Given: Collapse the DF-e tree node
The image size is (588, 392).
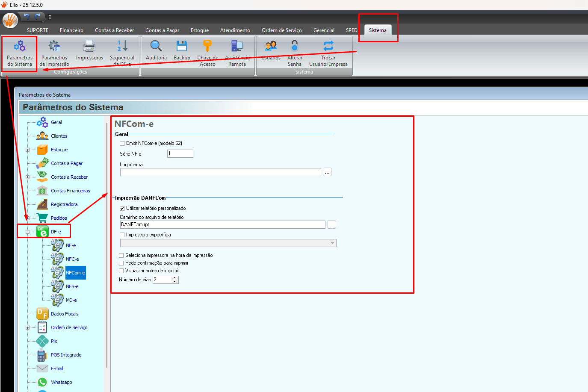Looking at the screenshot, I should 28,232.
